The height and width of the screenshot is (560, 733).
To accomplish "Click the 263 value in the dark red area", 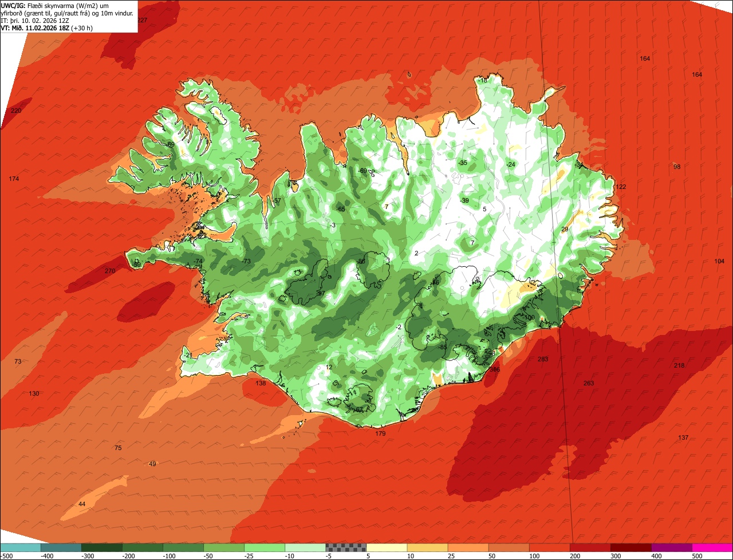I will 589,383.
